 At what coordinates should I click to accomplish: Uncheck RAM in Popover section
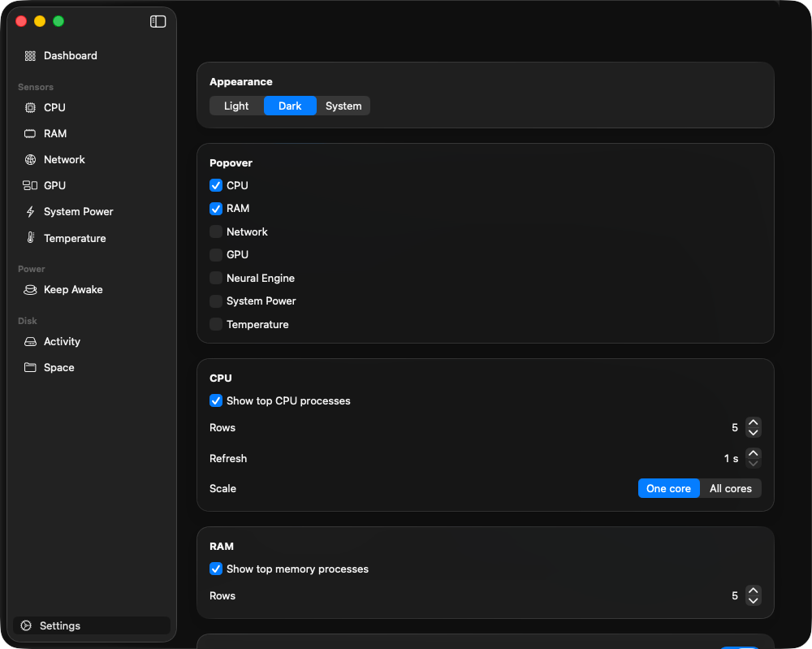[x=216, y=209]
